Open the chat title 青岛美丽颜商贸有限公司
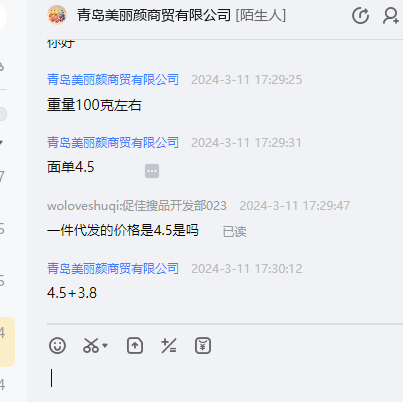Image resolution: width=403 pixels, height=402 pixels. click(x=154, y=15)
